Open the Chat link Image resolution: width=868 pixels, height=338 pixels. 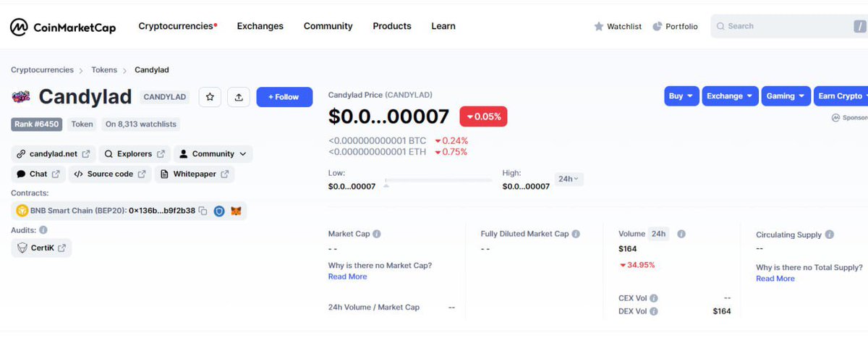[x=38, y=174]
